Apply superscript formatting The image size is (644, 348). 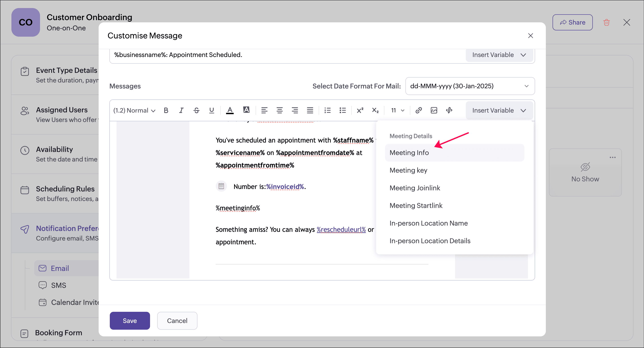(360, 110)
